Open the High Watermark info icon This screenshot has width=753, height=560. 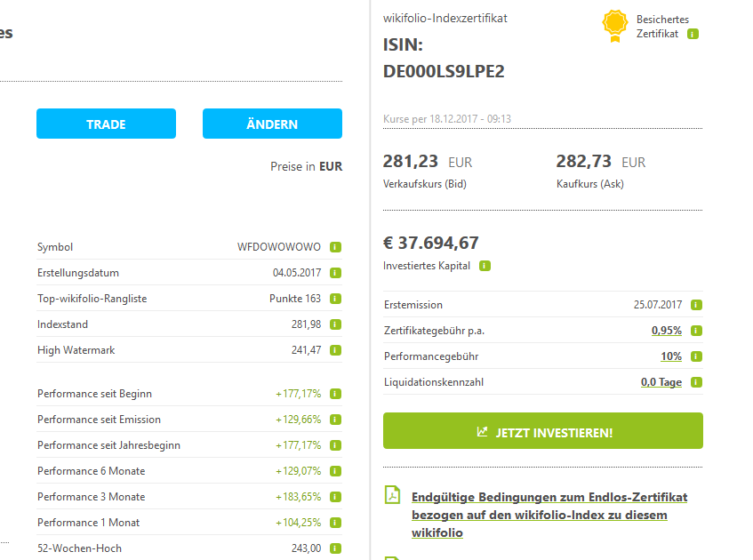(x=334, y=350)
